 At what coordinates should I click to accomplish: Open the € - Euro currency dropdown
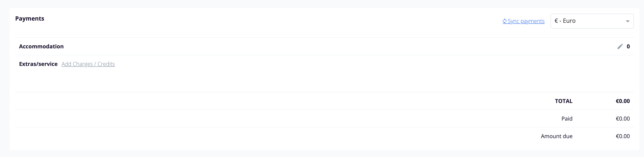pos(592,21)
